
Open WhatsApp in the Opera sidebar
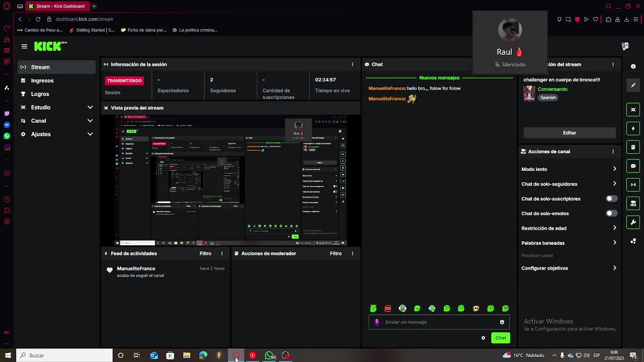7,136
